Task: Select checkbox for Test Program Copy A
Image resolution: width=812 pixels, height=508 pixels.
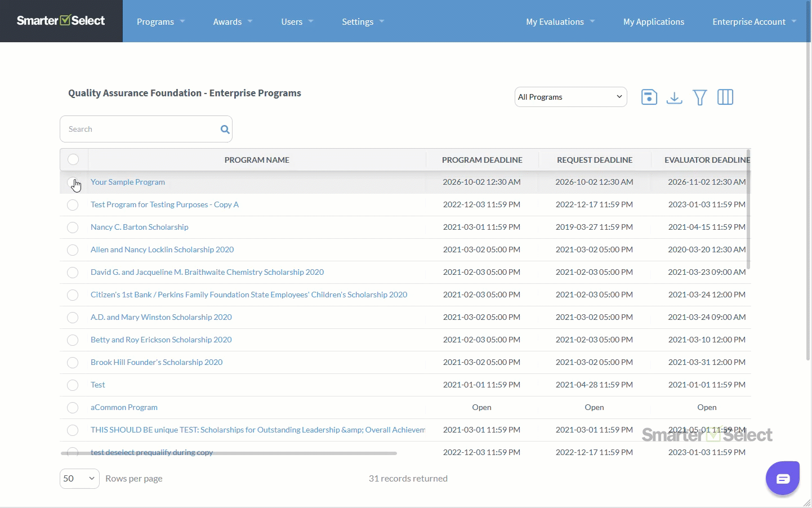Action: (x=73, y=204)
